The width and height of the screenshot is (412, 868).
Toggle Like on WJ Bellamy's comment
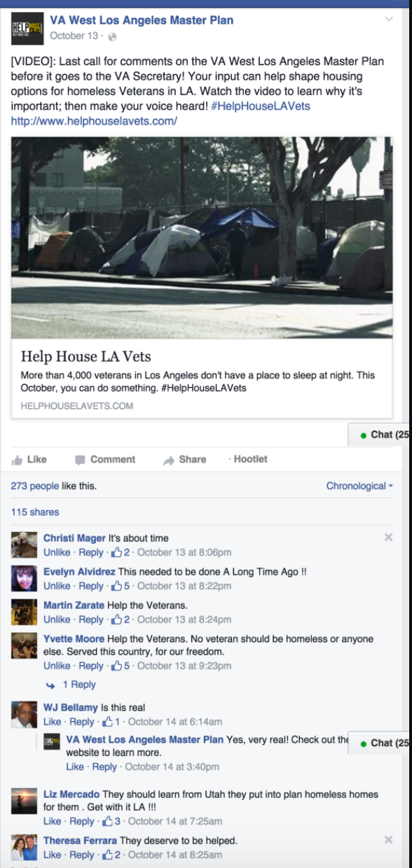click(52, 722)
